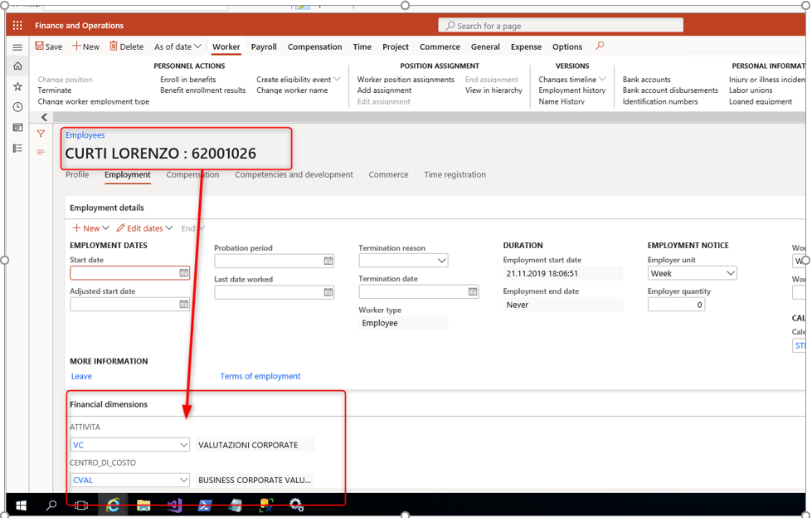Open Visual Studio on taskbar
This screenshot has height=518, width=812.
pyautogui.click(x=174, y=505)
